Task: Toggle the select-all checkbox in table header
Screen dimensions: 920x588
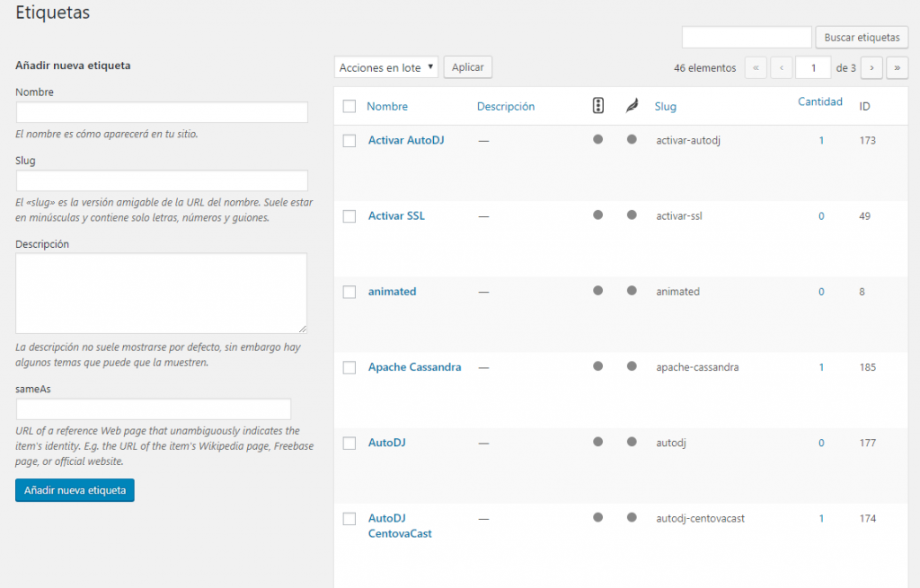Action: point(349,105)
